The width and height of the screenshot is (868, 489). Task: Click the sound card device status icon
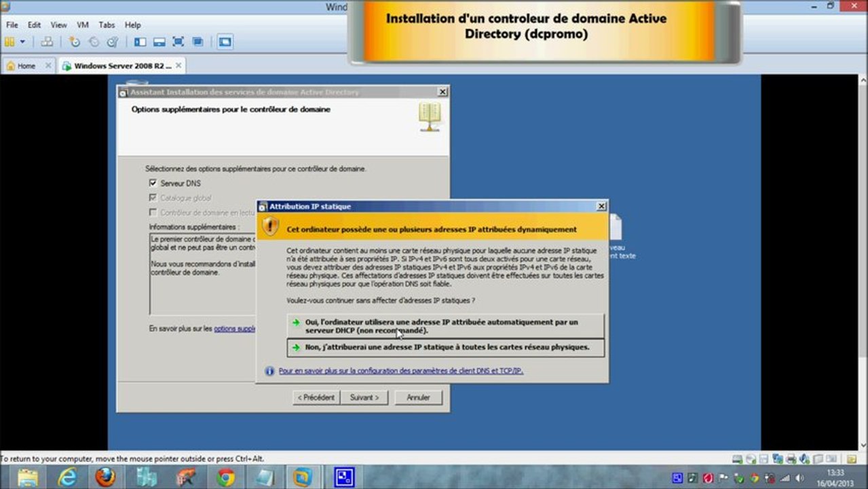(x=805, y=459)
